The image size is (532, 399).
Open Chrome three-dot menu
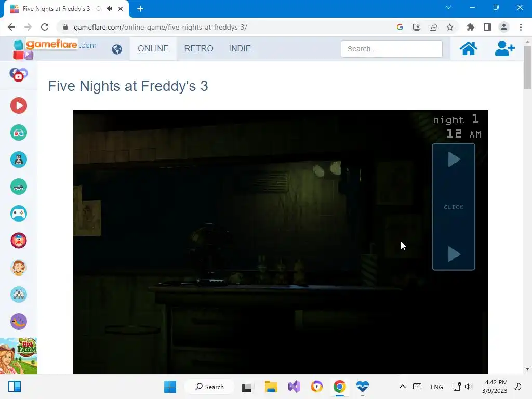[521, 27]
